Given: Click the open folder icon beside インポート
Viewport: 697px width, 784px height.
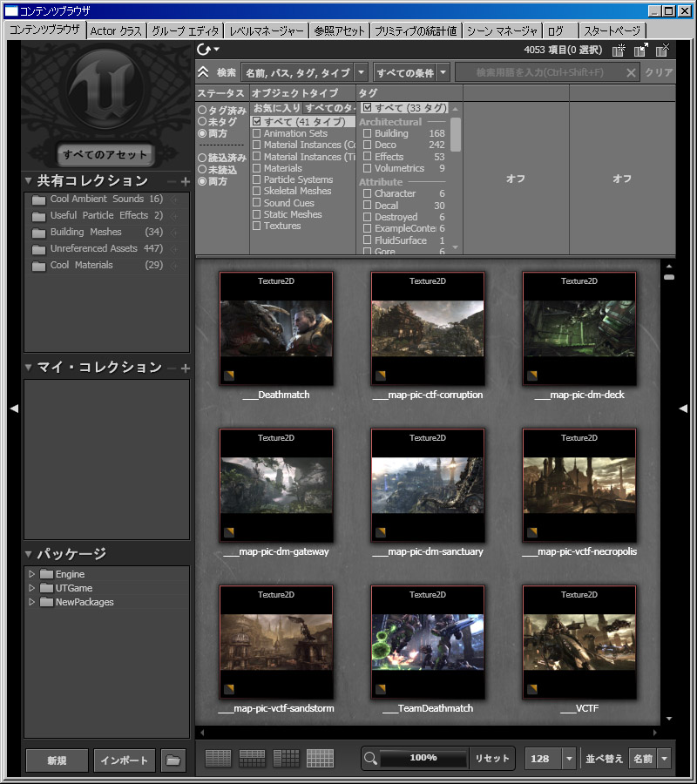Looking at the screenshot, I should 173,760.
